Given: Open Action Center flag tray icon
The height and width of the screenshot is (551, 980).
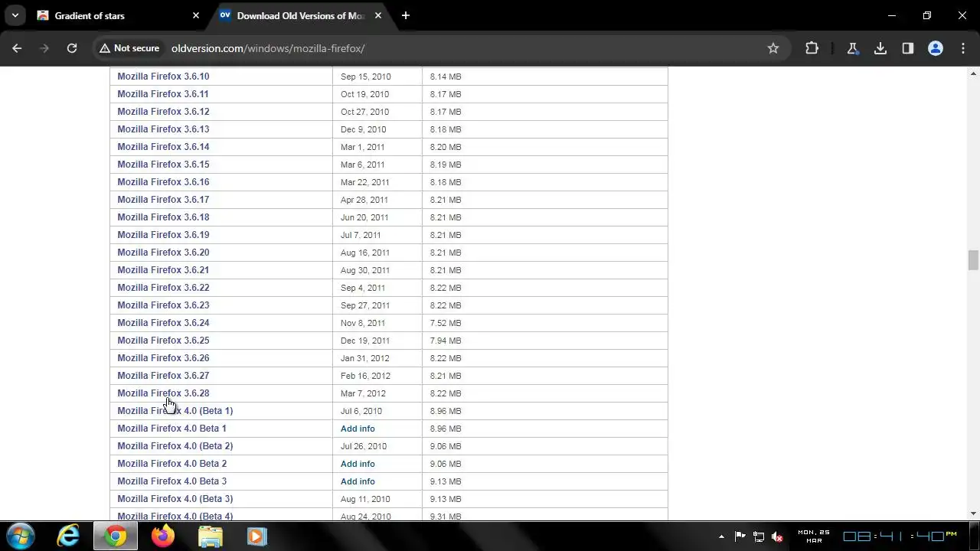Looking at the screenshot, I should click(740, 536).
